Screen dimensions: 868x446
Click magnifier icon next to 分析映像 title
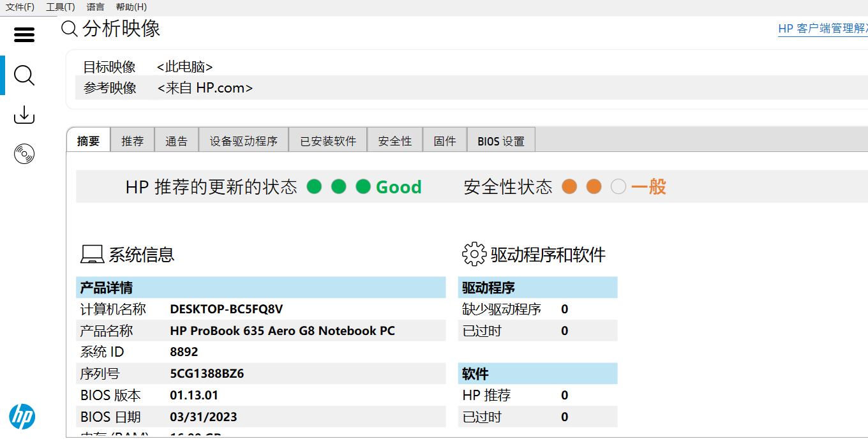70,29
